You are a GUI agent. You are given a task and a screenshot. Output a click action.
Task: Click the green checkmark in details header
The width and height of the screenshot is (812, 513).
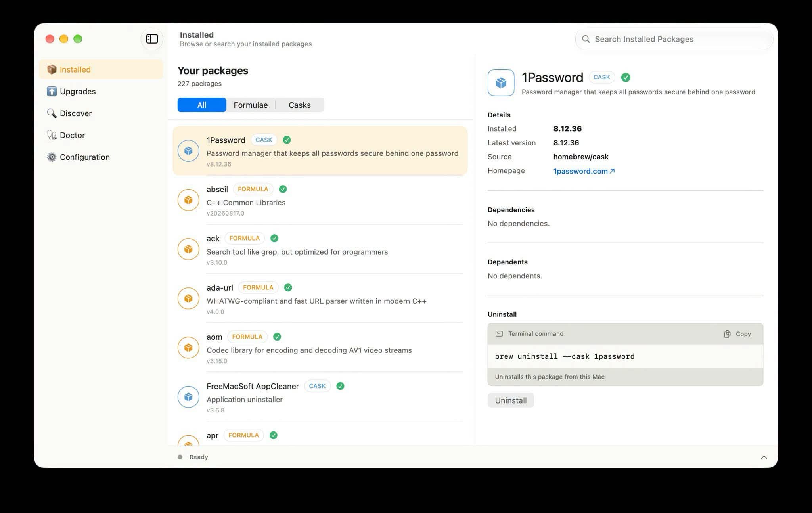626,77
